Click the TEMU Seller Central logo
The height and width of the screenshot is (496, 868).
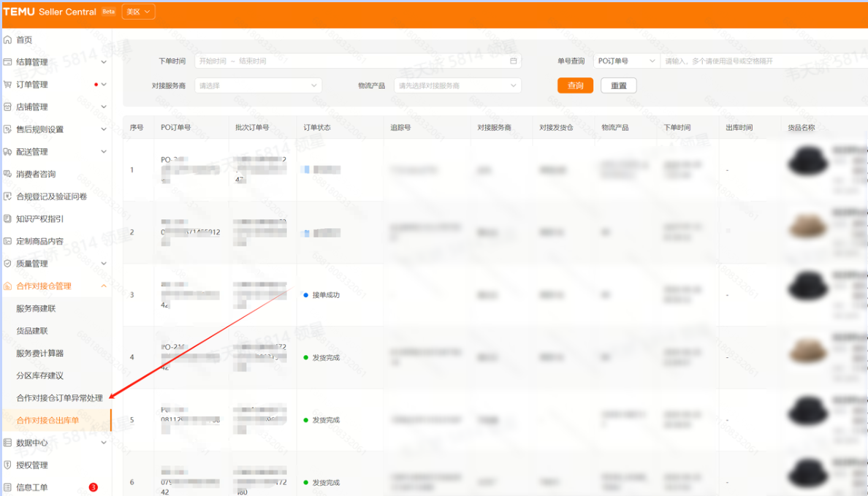coord(50,12)
